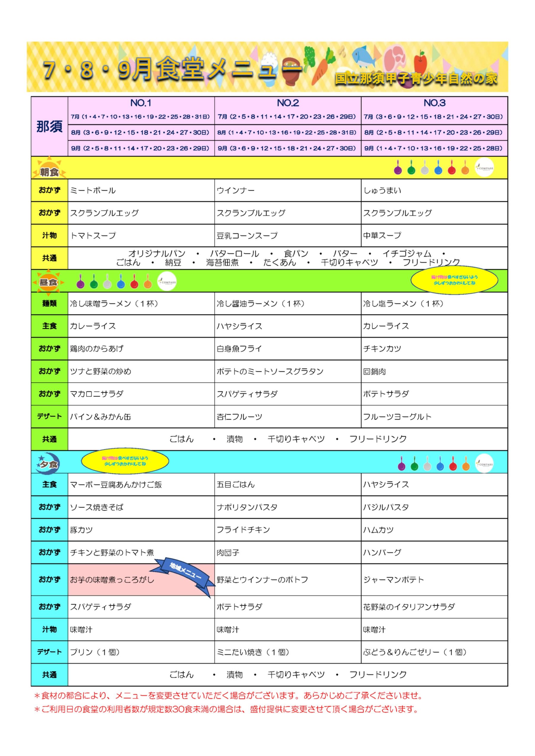Image resolution: width=535 pixels, height=756 pixels.
Task: Click the ミートボール breakfast cell
Action: 141,190
